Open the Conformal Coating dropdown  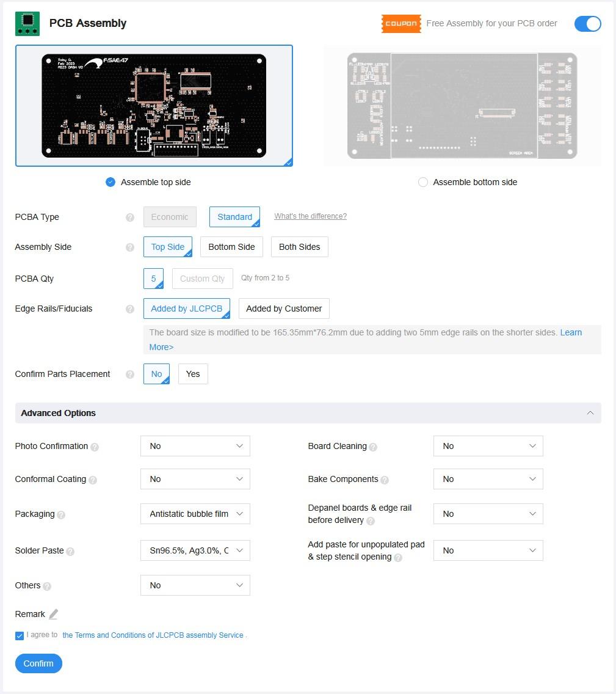[x=195, y=479]
